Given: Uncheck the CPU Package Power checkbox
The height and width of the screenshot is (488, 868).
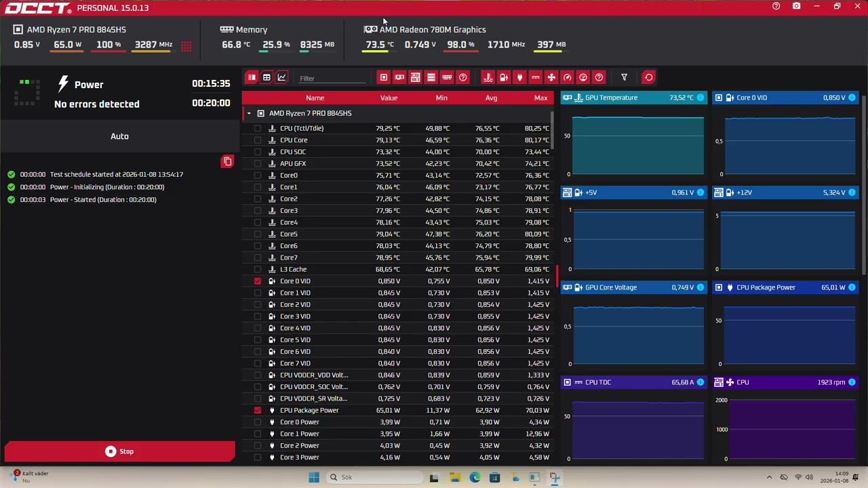Looking at the screenshot, I should pyautogui.click(x=258, y=411).
